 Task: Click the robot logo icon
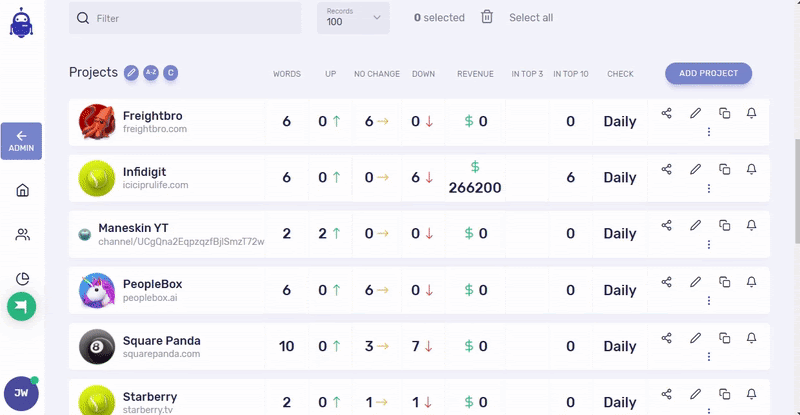(x=21, y=23)
